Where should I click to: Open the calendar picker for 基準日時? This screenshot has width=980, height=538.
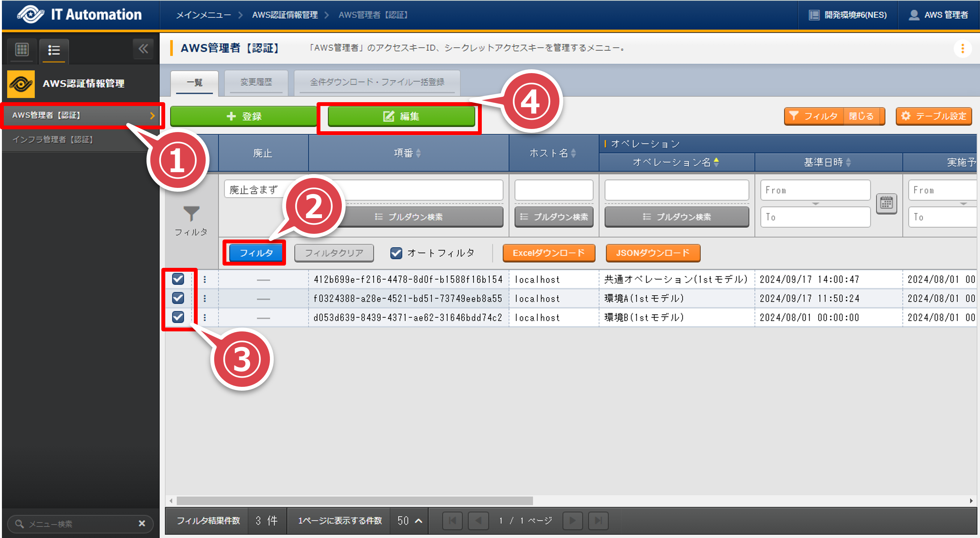(886, 203)
